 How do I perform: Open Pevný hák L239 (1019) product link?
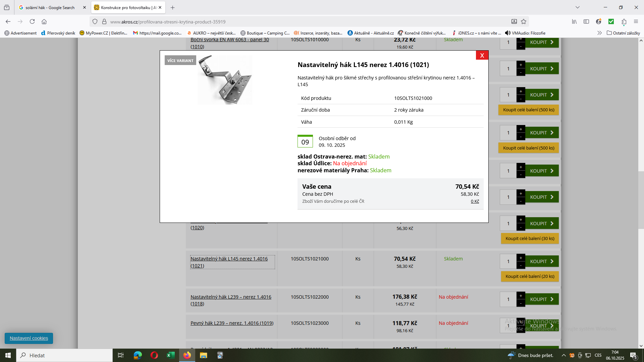(x=232, y=323)
